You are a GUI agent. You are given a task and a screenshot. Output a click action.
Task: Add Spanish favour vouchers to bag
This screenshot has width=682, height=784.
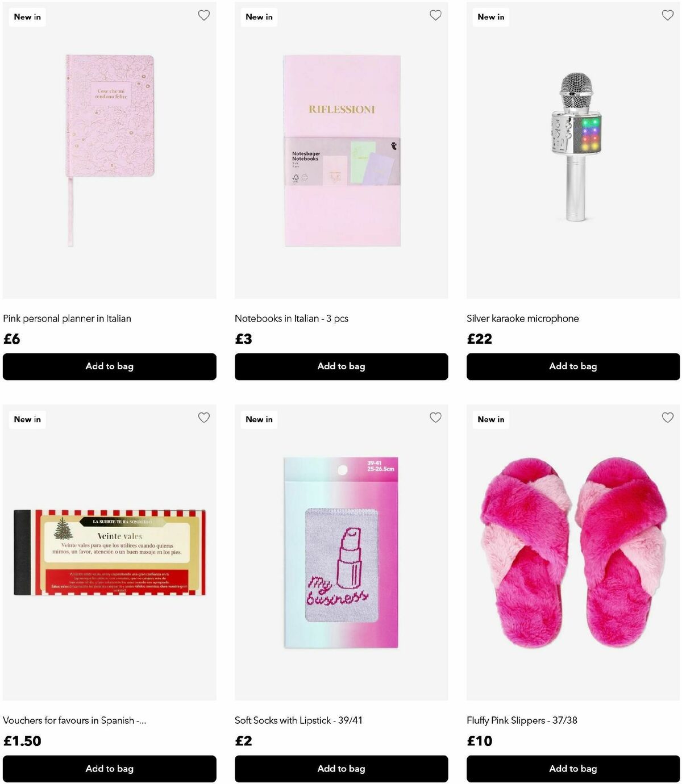coord(110,769)
